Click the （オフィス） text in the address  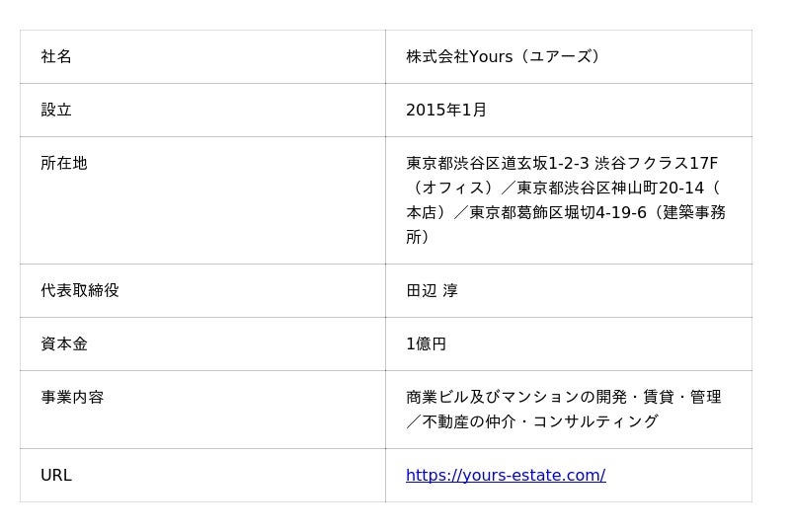453,188
